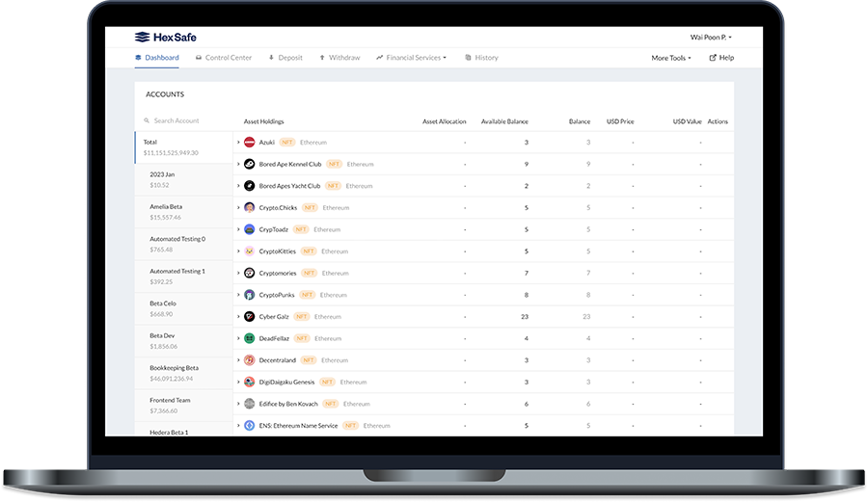Click the Asset Allocation column header

point(444,121)
